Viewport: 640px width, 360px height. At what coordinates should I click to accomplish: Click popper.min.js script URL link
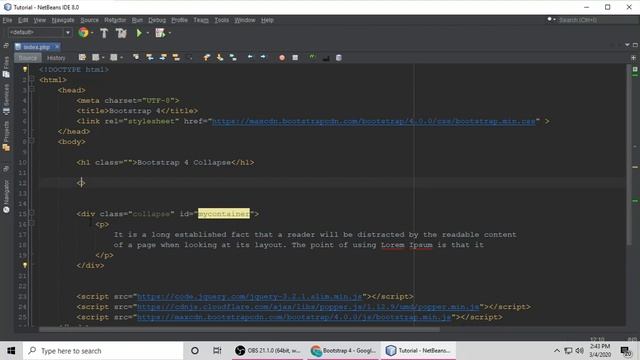[308, 307]
